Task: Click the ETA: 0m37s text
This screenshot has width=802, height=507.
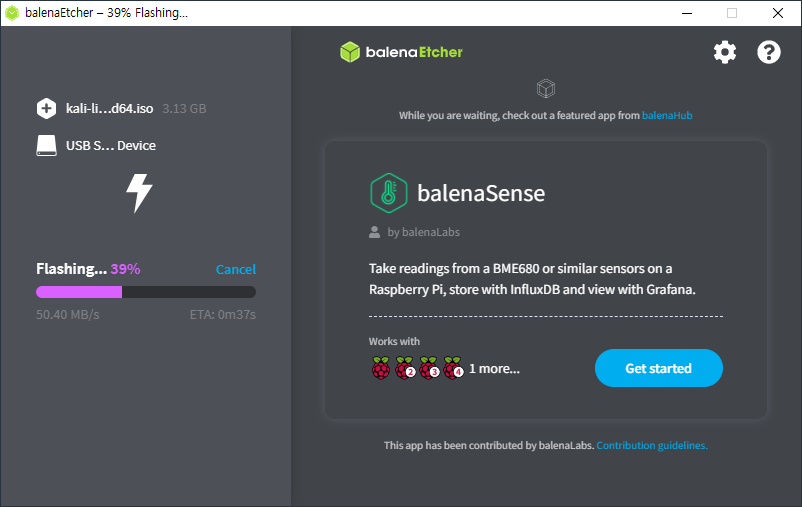Action: pos(222,315)
